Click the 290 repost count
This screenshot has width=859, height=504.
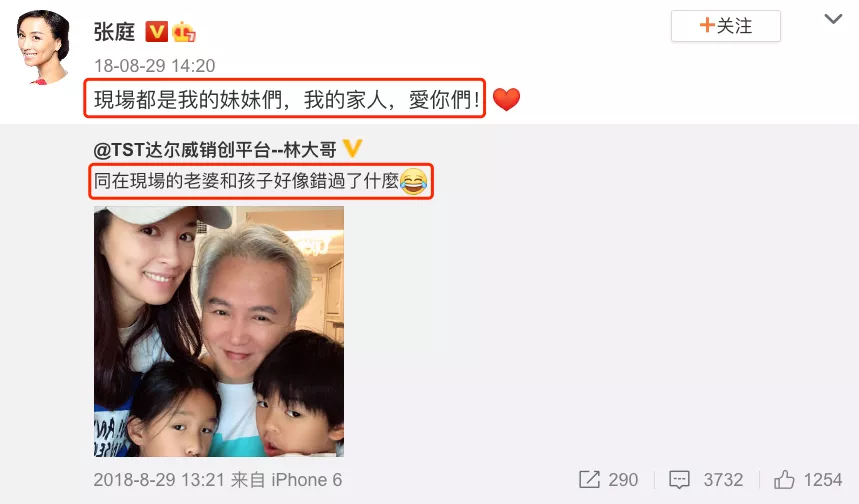(623, 480)
